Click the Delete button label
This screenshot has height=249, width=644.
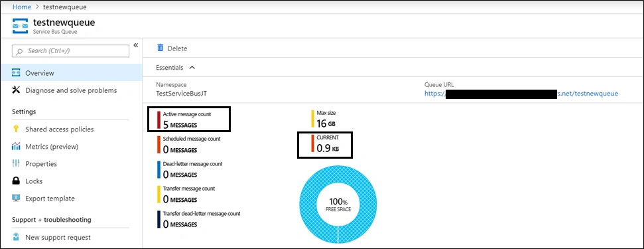(177, 48)
